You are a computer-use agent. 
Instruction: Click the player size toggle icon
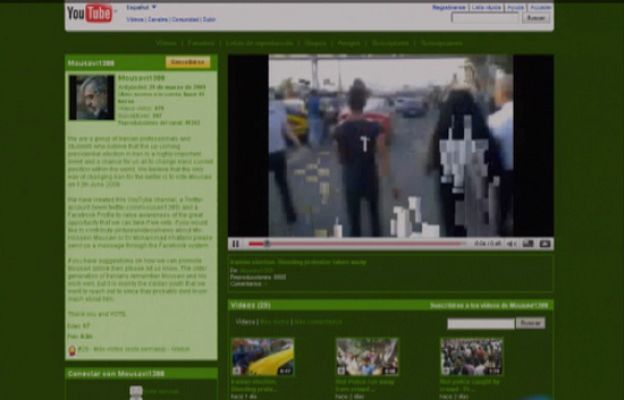click(529, 243)
